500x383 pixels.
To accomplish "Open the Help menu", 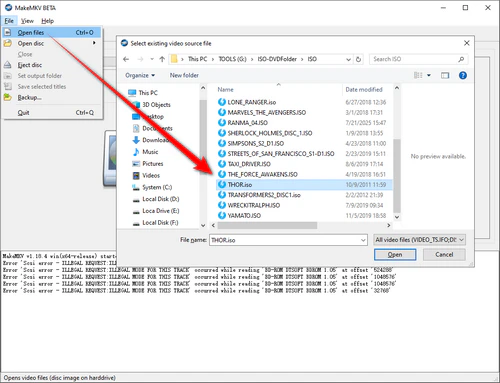I will point(48,21).
